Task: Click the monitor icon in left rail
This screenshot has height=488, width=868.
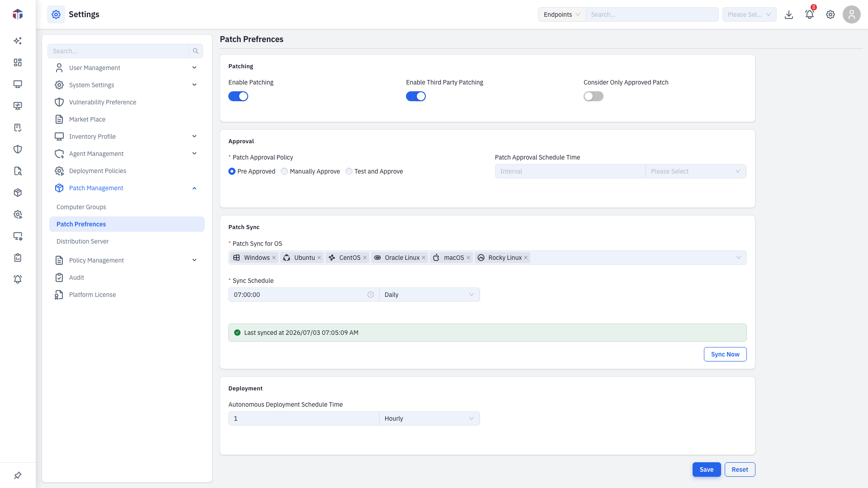Action: pyautogui.click(x=18, y=84)
